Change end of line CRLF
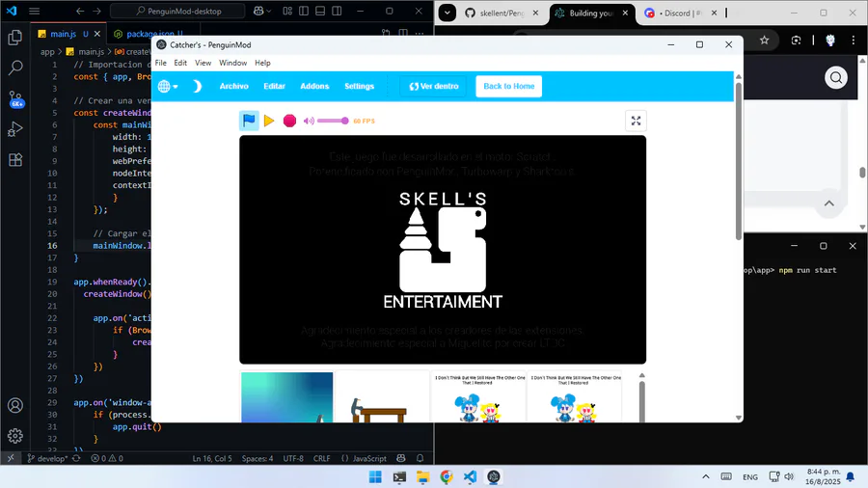 tap(321, 458)
